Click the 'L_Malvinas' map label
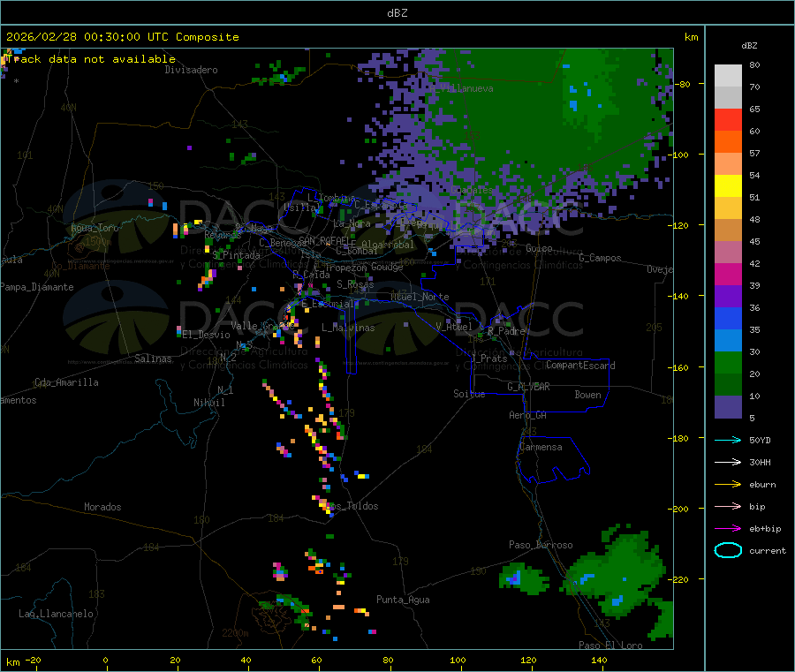The image size is (795, 672). [x=348, y=328]
